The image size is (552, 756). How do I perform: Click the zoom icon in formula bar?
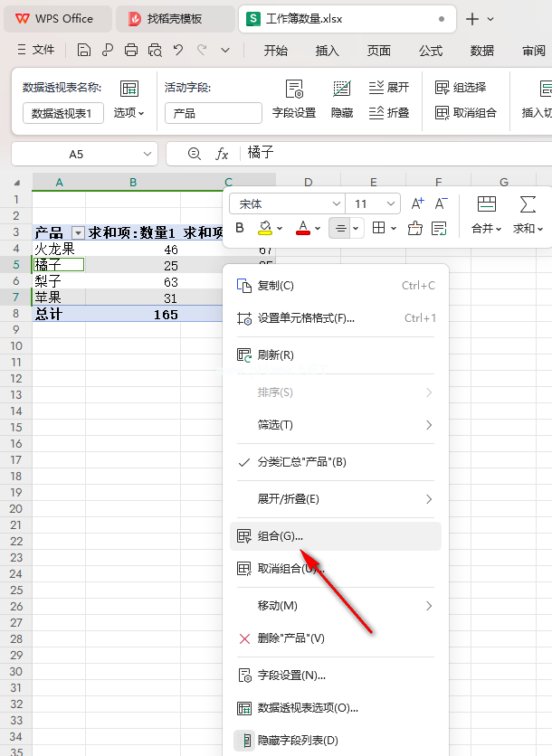[194, 154]
